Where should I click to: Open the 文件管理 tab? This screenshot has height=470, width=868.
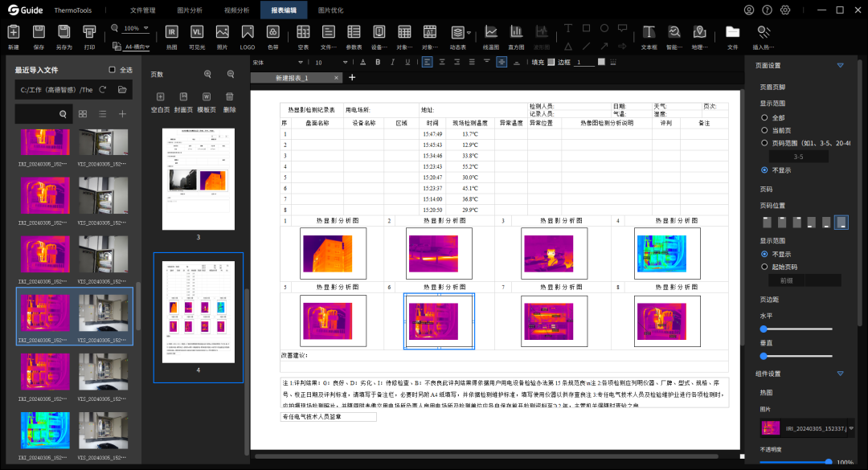click(143, 10)
